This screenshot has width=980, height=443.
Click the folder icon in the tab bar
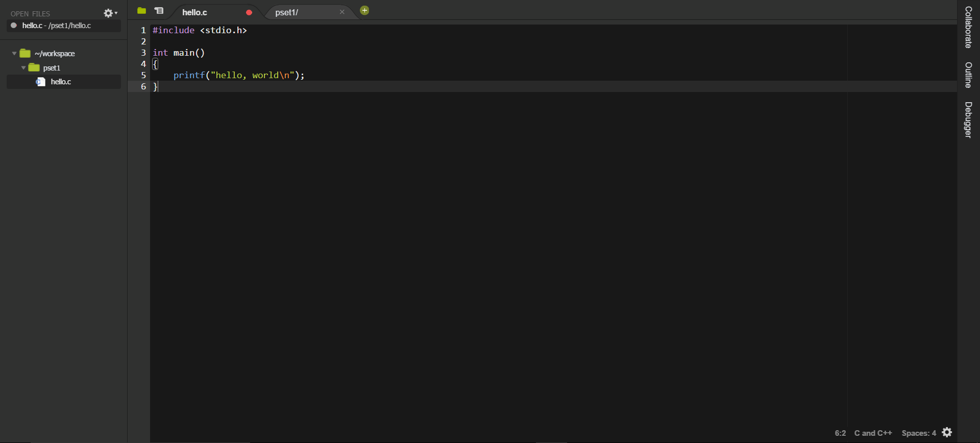142,11
